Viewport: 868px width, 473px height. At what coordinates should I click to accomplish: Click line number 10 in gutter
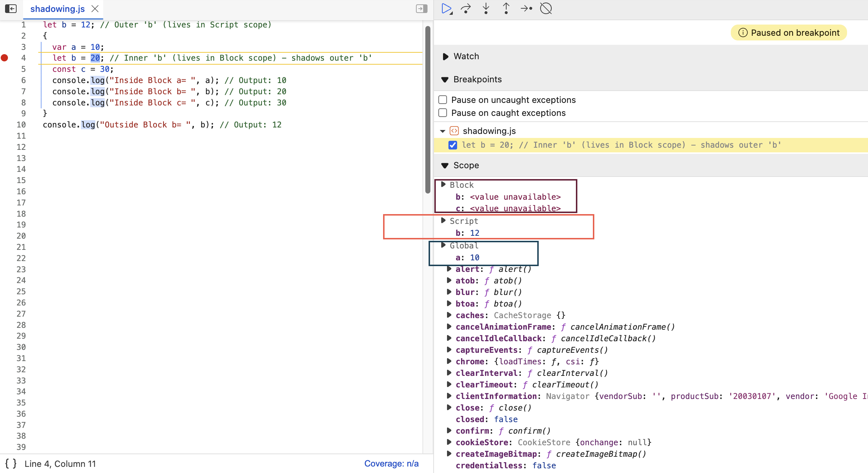point(21,125)
